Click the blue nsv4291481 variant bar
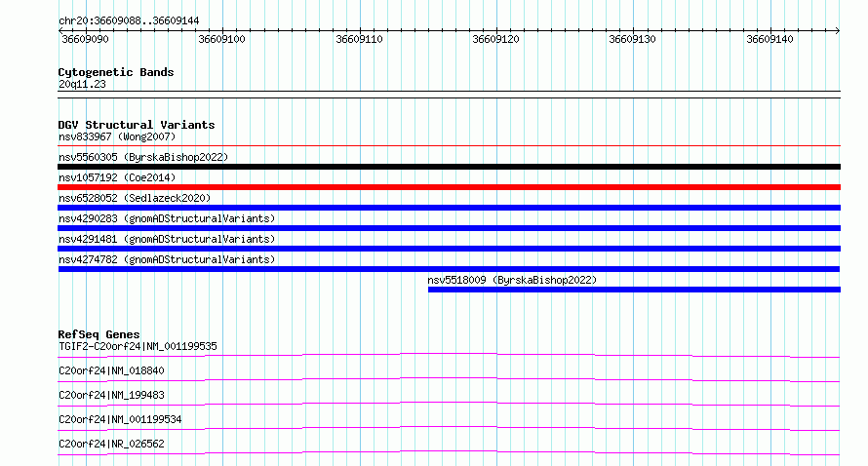Image resolution: width=868 pixels, height=466 pixels. point(449,249)
